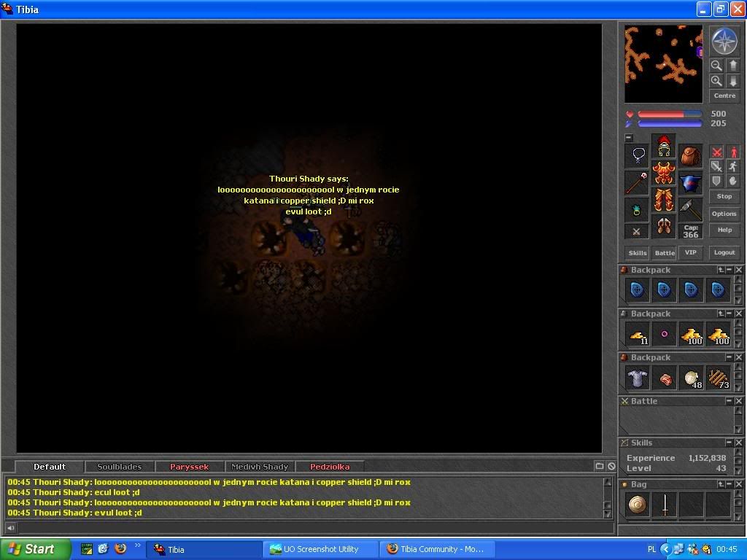The height and width of the screenshot is (560, 747).
Task: Select the amulet in the necklace slot
Action: point(638,155)
